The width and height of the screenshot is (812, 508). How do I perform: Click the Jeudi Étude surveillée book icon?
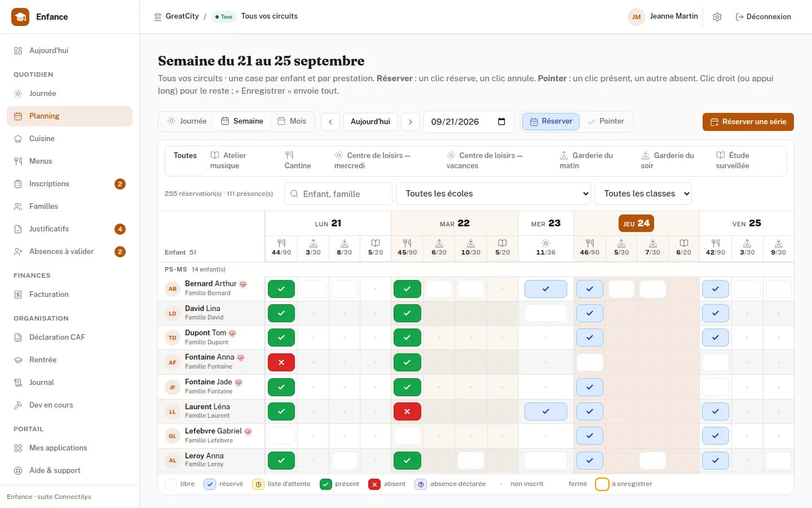coord(684,243)
